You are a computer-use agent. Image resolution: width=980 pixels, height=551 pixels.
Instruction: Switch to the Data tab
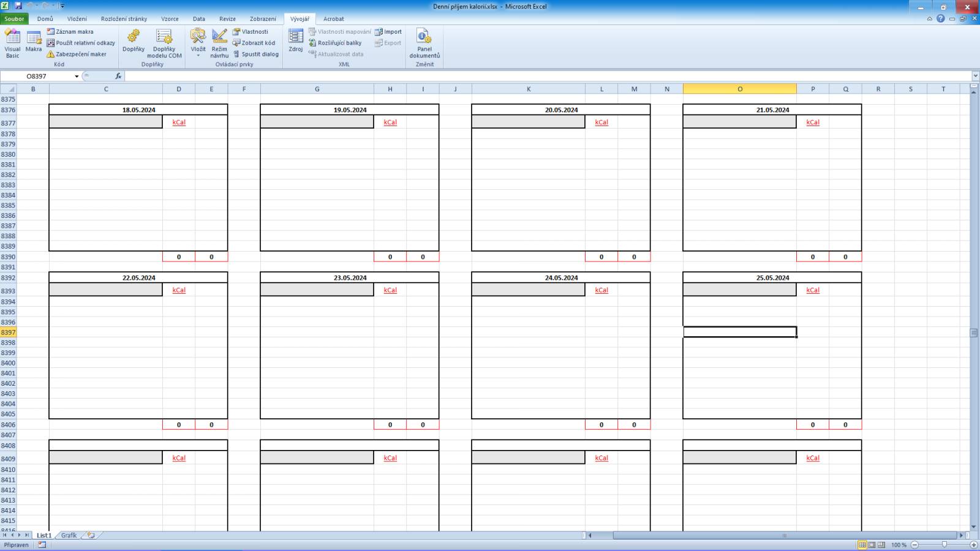(199, 19)
